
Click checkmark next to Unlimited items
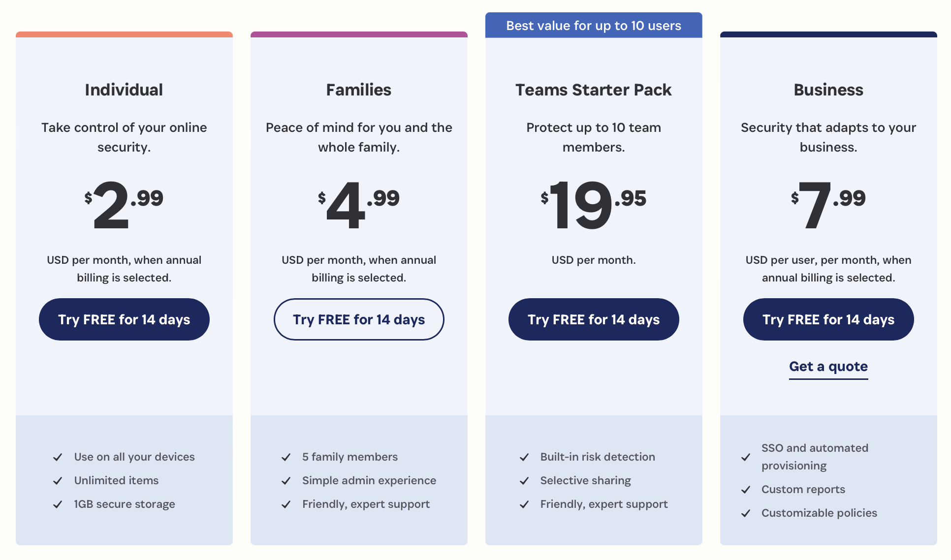(x=58, y=481)
